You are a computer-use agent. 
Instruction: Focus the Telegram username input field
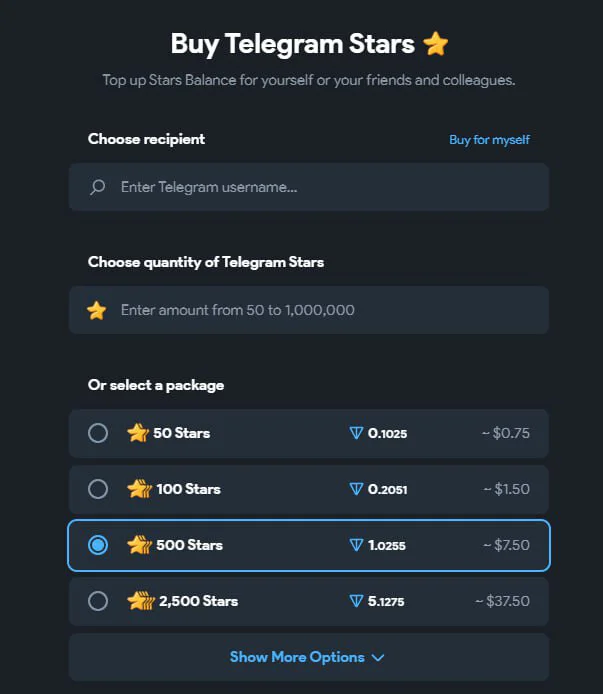(x=309, y=187)
